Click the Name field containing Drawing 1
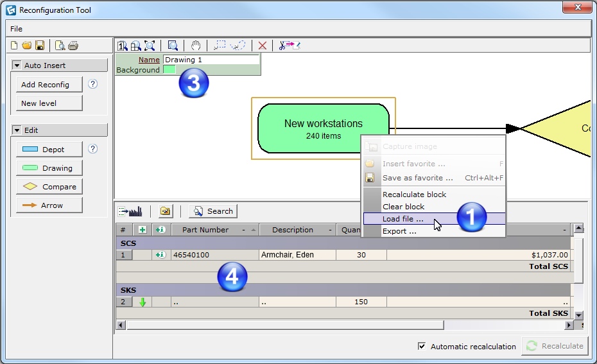597x364 pixels. click(x=210, y=60)
